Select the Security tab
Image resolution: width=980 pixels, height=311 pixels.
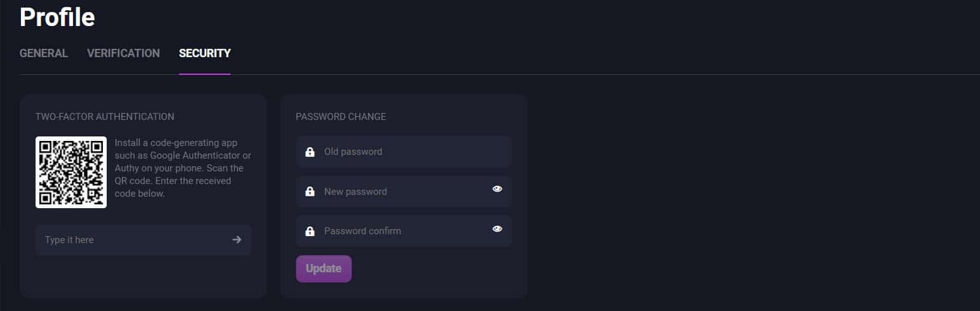coord(205,53)
